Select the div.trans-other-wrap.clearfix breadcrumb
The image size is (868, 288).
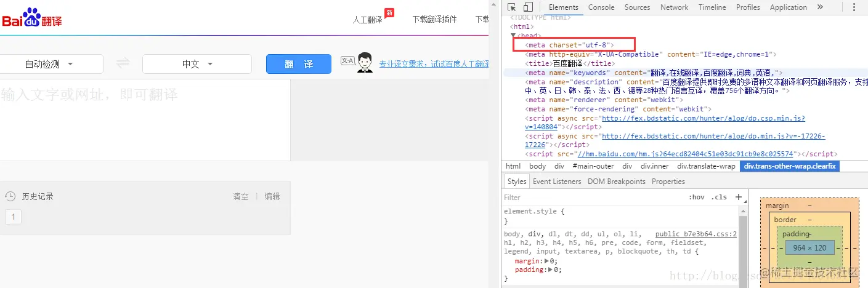790,166
